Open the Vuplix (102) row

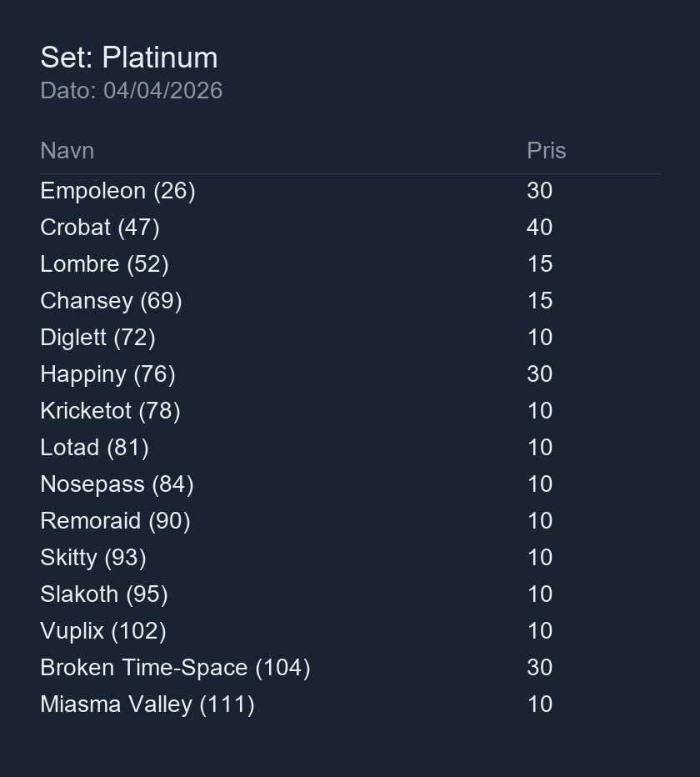(x=103, y=631)
